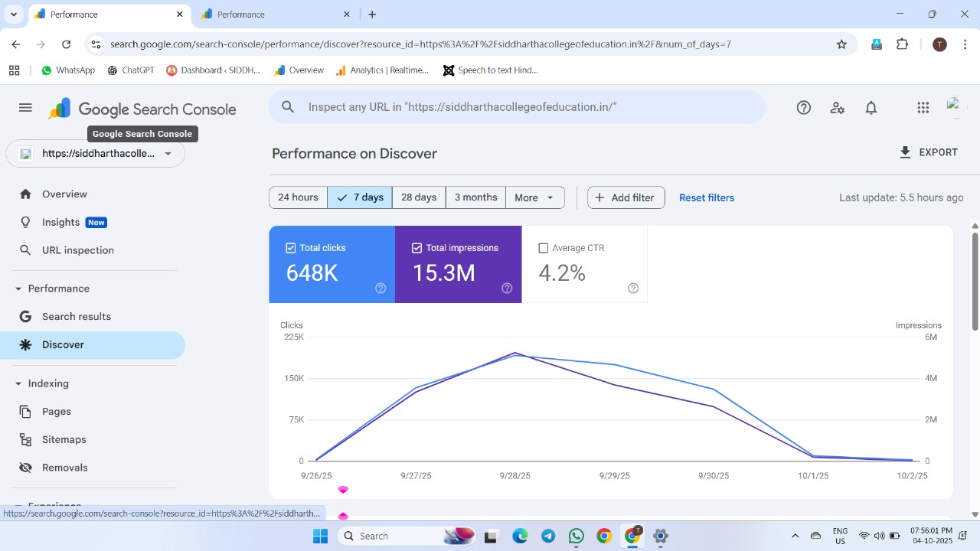Enable the Average CTR checkbox
This screenshot has width=980, height=551.
(x=544, y=248)
